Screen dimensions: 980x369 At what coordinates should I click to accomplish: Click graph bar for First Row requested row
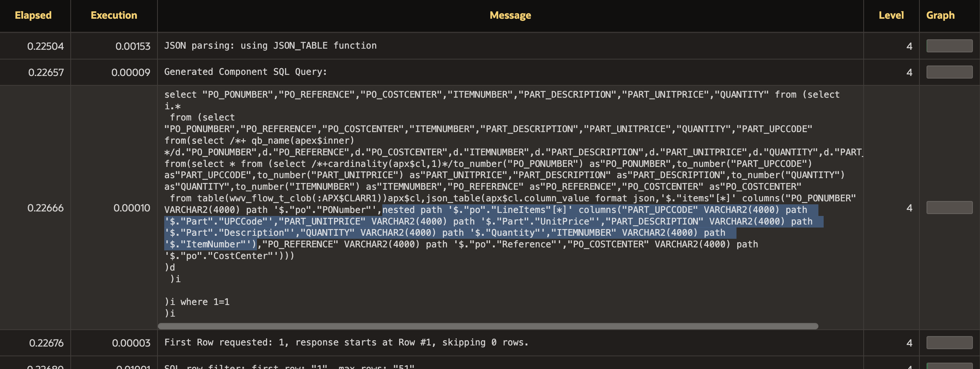pyautogui.click(x=949, y=343)
